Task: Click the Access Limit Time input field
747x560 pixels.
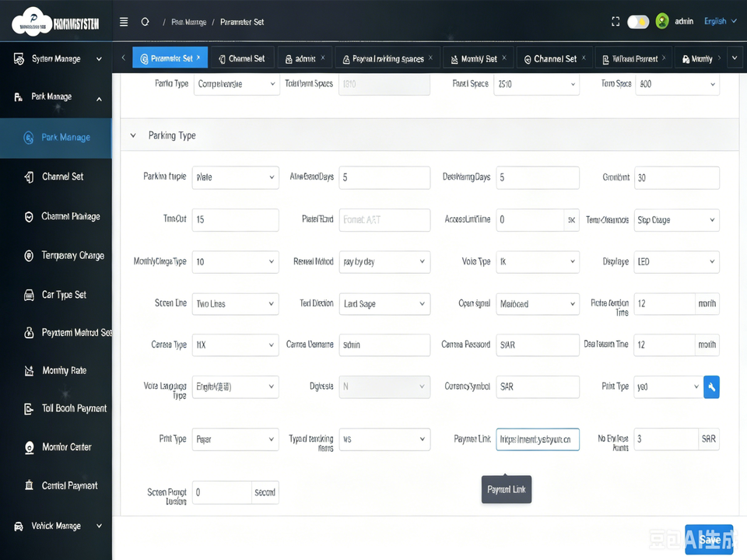Action: click(x=530, y=220)
